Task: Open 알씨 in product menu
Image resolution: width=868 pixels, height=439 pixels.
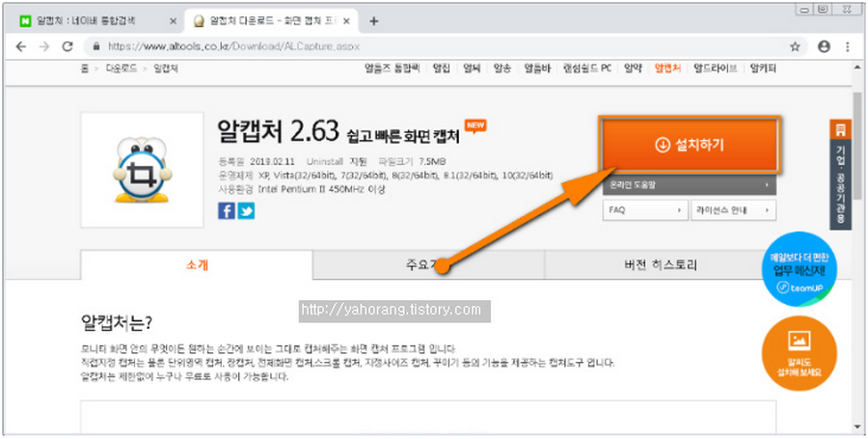Action: point(473,69)
